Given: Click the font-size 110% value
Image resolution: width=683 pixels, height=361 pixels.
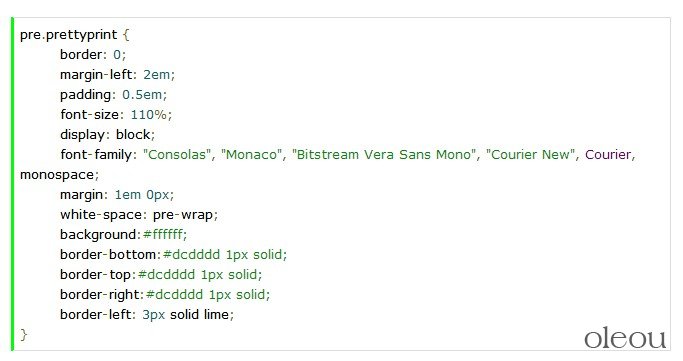Looking at the screenshot, I should point(149,115).
